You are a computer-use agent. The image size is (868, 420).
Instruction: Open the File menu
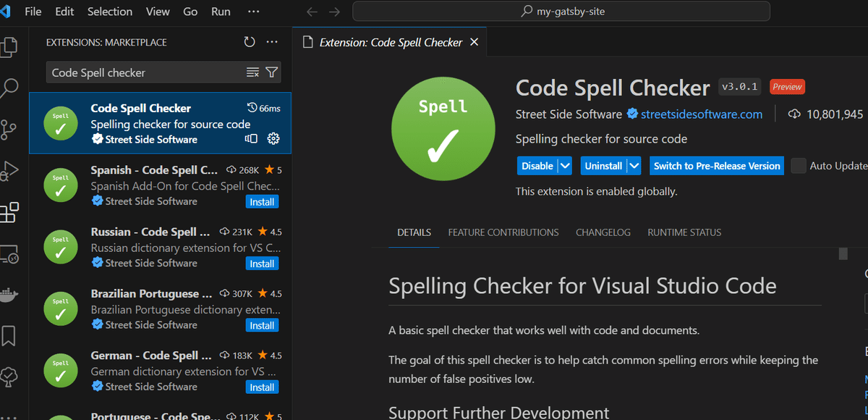pos(33,12)
